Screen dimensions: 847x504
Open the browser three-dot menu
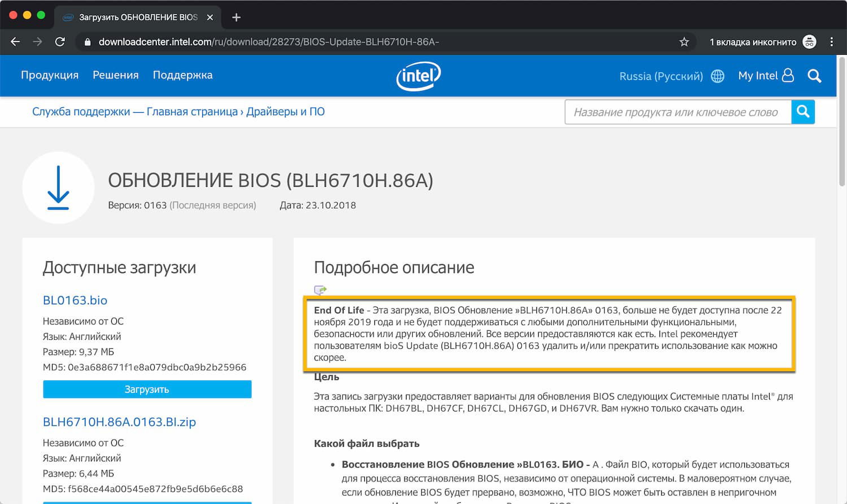tap(831, 41)
